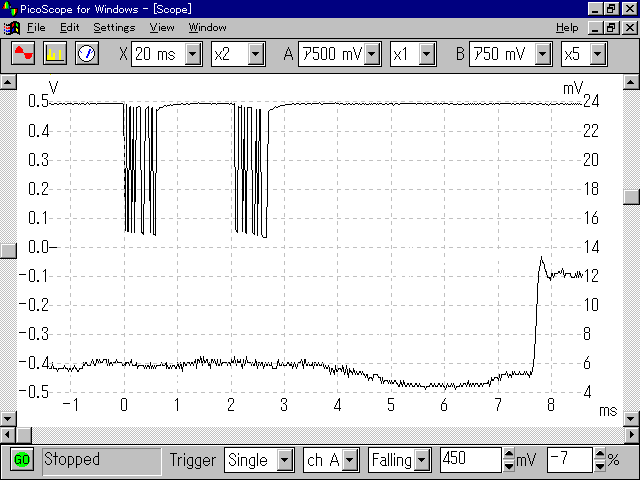The image size is (640, 480).
Task: Click the PicoScope document icon in menu bar
Action: pyautogui.click(x=11, y=28)
